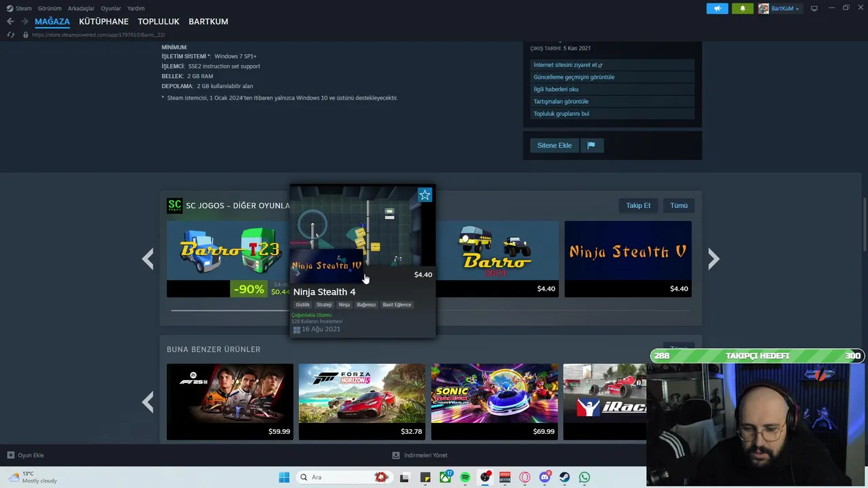Reload the store page
This screenshot has width=868, height=488.
click(10, 35)
